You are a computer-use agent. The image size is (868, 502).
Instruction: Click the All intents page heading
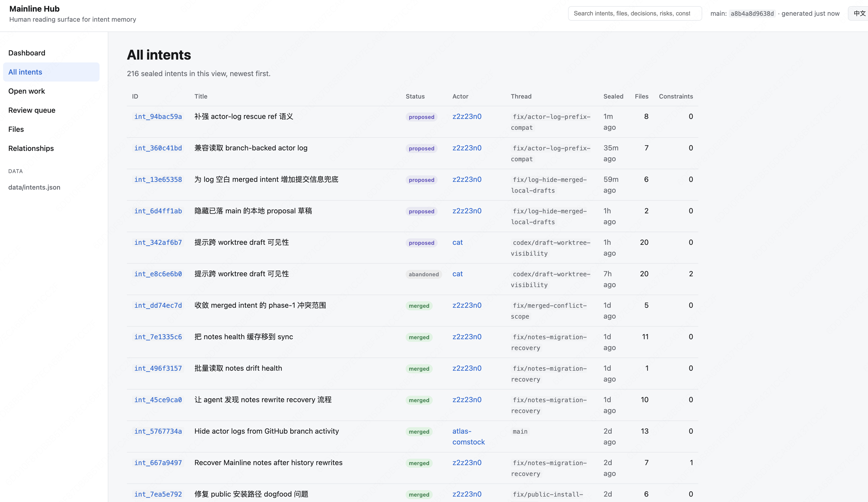tap(159, 55)
